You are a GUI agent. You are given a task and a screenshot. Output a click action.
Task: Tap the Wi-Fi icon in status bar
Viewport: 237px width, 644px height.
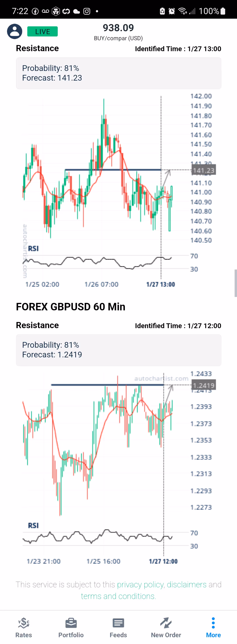(x=182, y=11)
